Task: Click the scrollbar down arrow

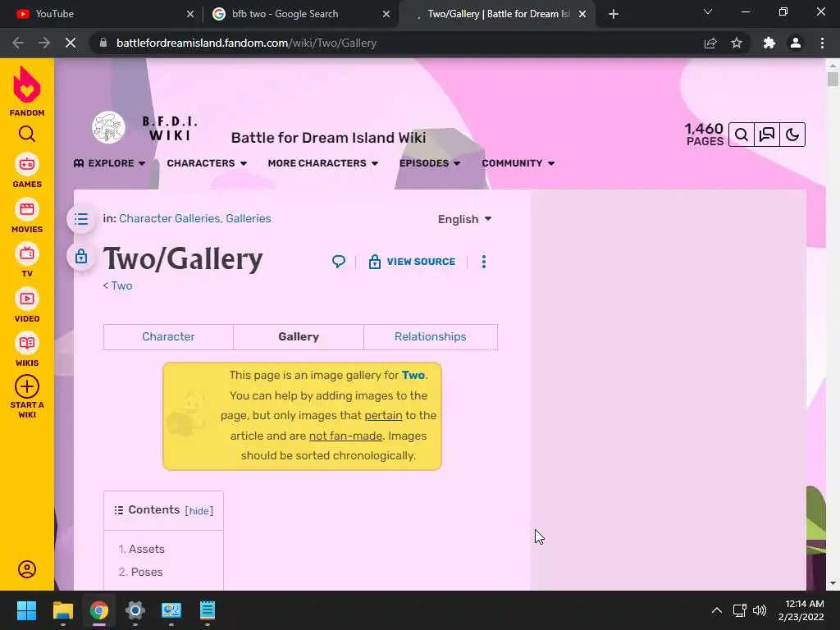Action: pos(832,583)
